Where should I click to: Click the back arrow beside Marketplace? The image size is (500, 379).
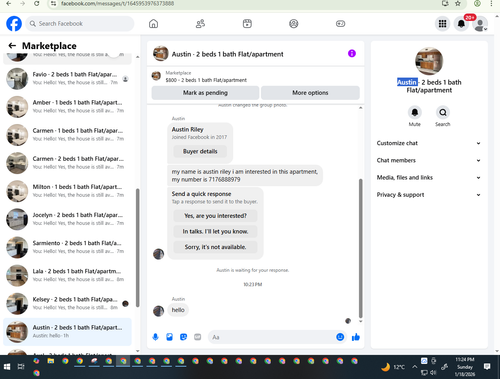(x=12, y=46)
